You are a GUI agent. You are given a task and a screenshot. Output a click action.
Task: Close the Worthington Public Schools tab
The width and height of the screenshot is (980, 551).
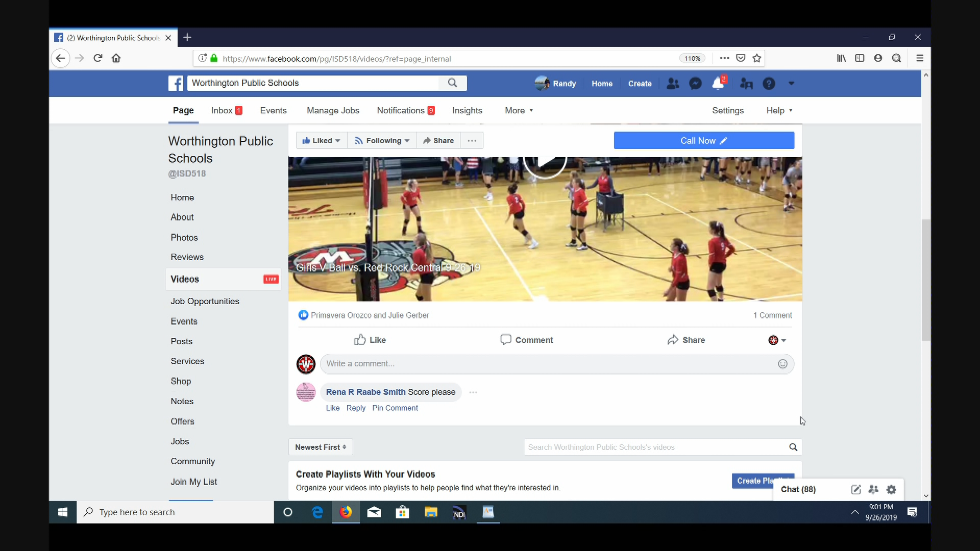(x=168, y=38)
